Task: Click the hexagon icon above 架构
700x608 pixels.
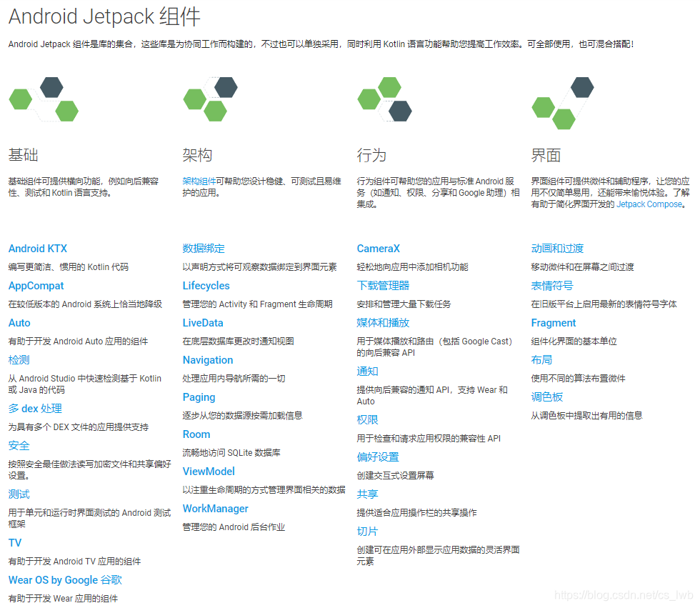Action: pyautogui.click(x=210, y=99)
